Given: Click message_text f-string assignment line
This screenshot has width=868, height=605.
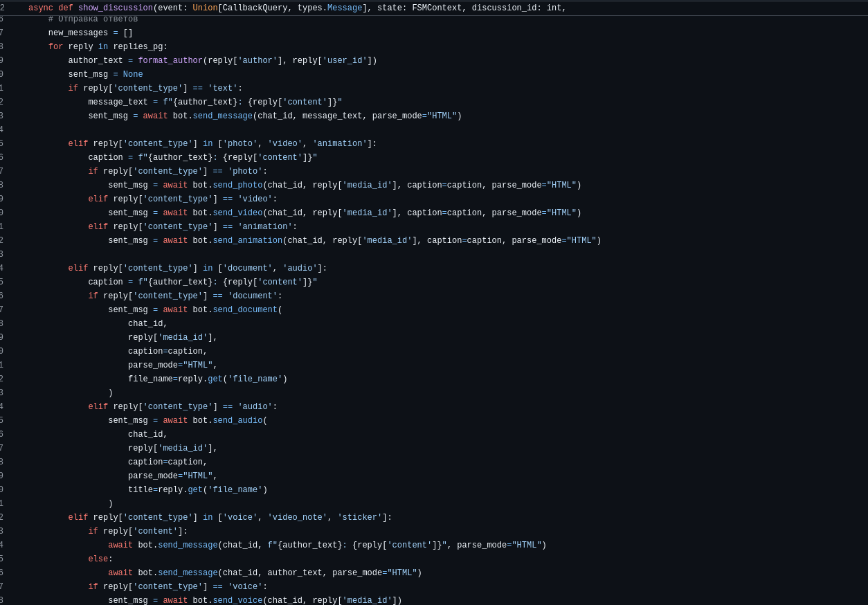Looking at the screenshot, I should click(215, 102).
